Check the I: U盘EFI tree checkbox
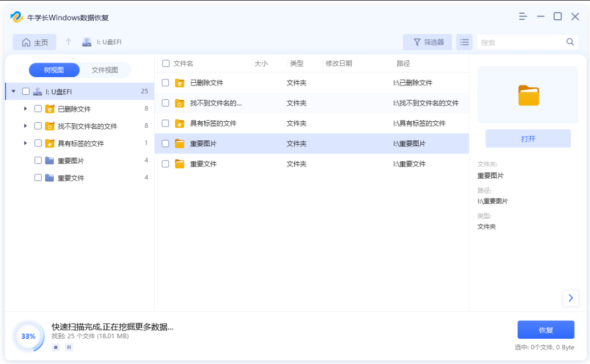 click(26, 92)
